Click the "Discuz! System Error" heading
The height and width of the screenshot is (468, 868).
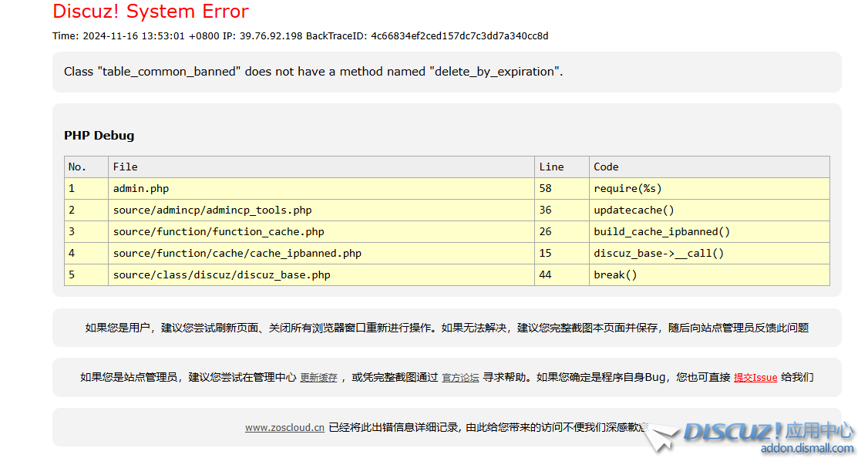point(150,12)
